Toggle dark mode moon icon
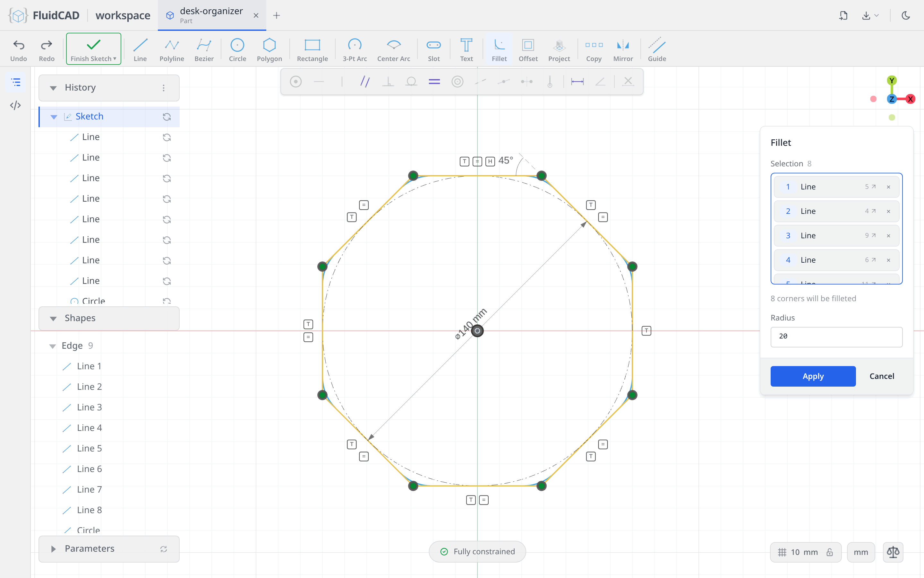This screenshot has height=578, width=924. (x=906, y=15)
